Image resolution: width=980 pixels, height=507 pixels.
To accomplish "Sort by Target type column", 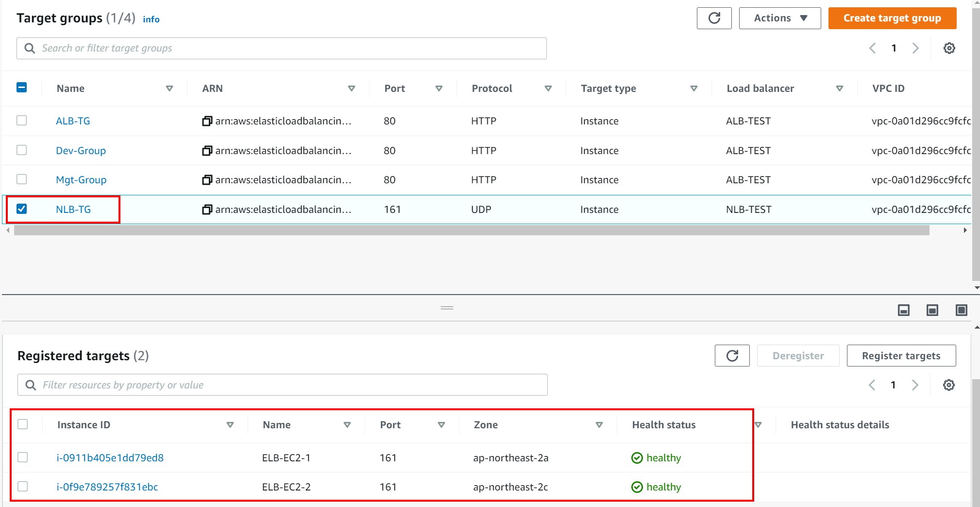I will (694, 88).
